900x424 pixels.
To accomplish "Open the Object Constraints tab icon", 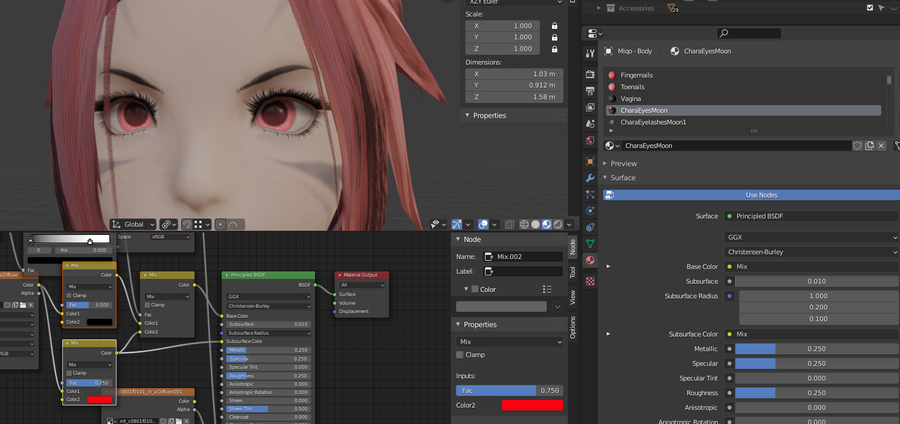I will 590,228.
